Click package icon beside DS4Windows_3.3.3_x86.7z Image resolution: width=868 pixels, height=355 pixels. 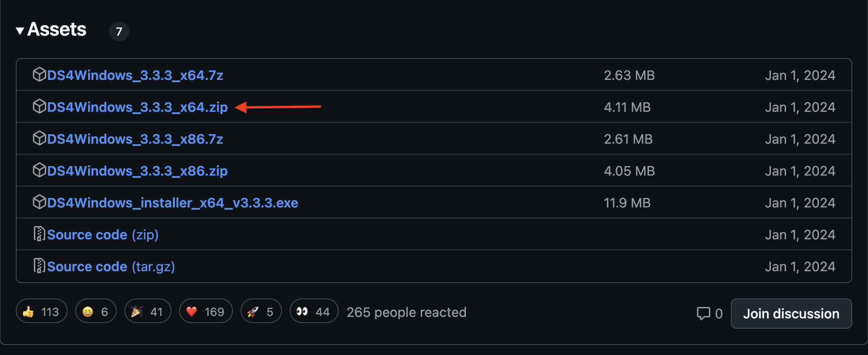tap(39, 138)
